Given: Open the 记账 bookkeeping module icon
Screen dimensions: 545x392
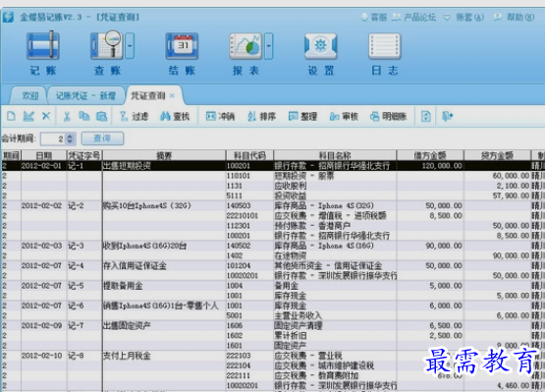Looking at the screenshot, I should point(43,45).
